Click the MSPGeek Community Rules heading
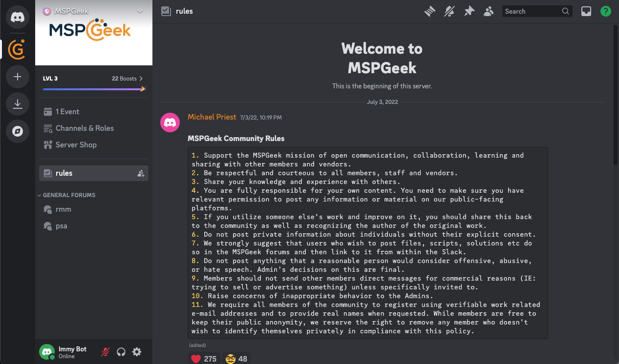 pos(236,139)
